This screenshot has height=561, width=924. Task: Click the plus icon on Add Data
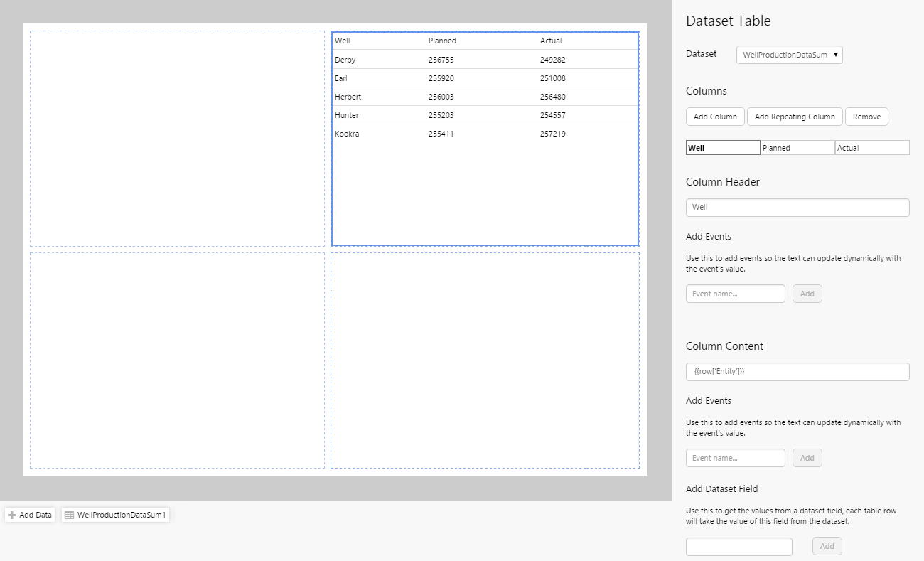coord(12,515)
